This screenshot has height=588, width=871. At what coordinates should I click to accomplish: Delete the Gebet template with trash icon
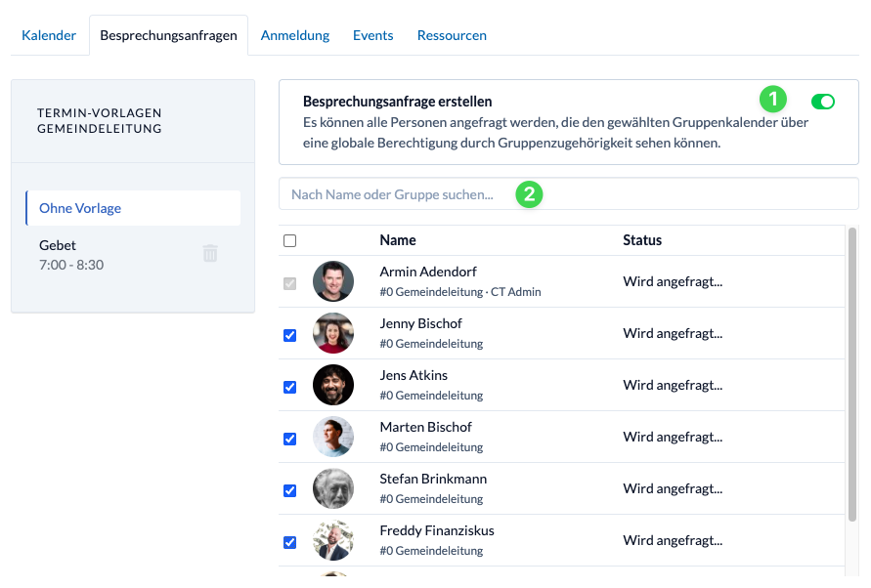tap(210, 254)
